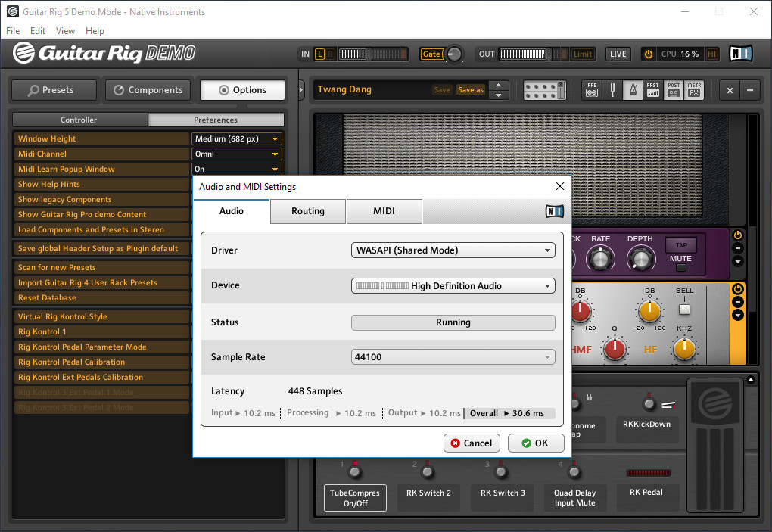Toggle the MSTR FX section icon
Image resolution: width=772 pixels, height=532 pixels.
coord(694,90)
